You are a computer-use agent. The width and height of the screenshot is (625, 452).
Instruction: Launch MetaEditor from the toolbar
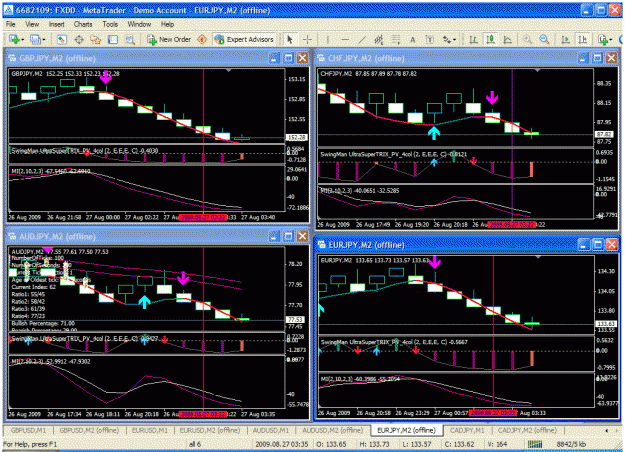[x=202, y=39]
